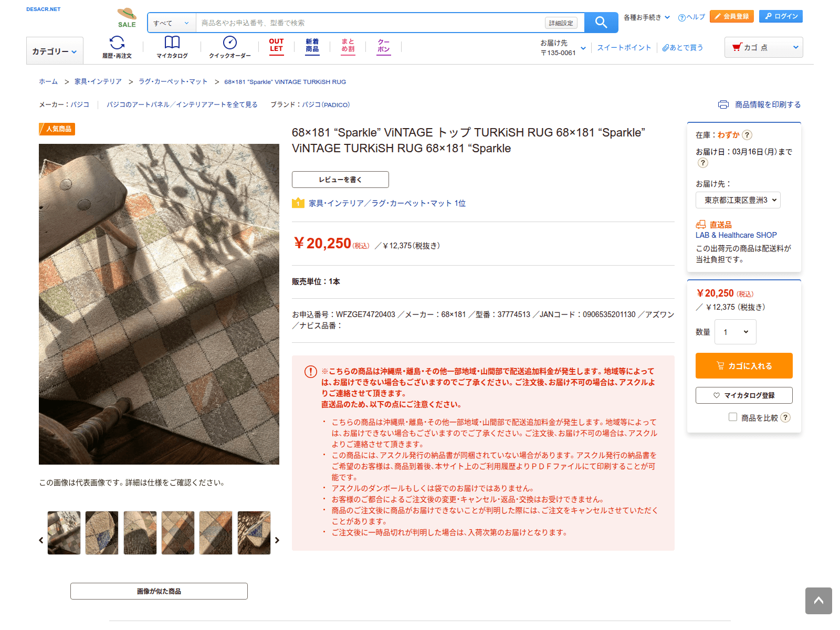Change quantity using the 数量 dropdown
The width and height of the screenshot is (840, 630).
(x=734, y=332)
